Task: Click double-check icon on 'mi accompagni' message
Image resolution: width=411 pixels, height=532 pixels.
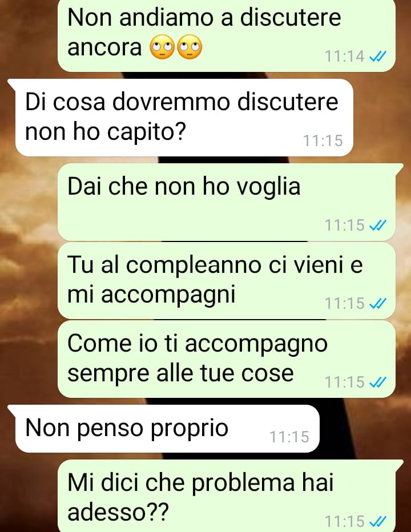Action: click(x=377, y=303)
